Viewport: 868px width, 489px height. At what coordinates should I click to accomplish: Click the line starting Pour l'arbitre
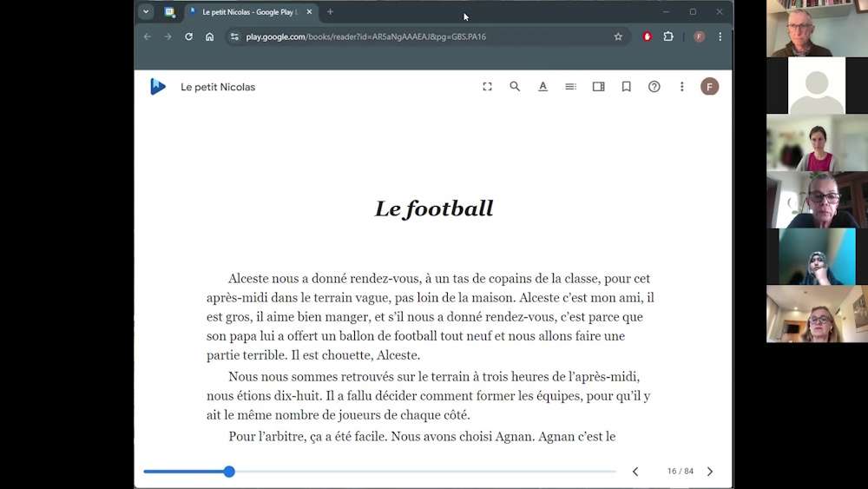pyautogui.click(x=422, y=436)
